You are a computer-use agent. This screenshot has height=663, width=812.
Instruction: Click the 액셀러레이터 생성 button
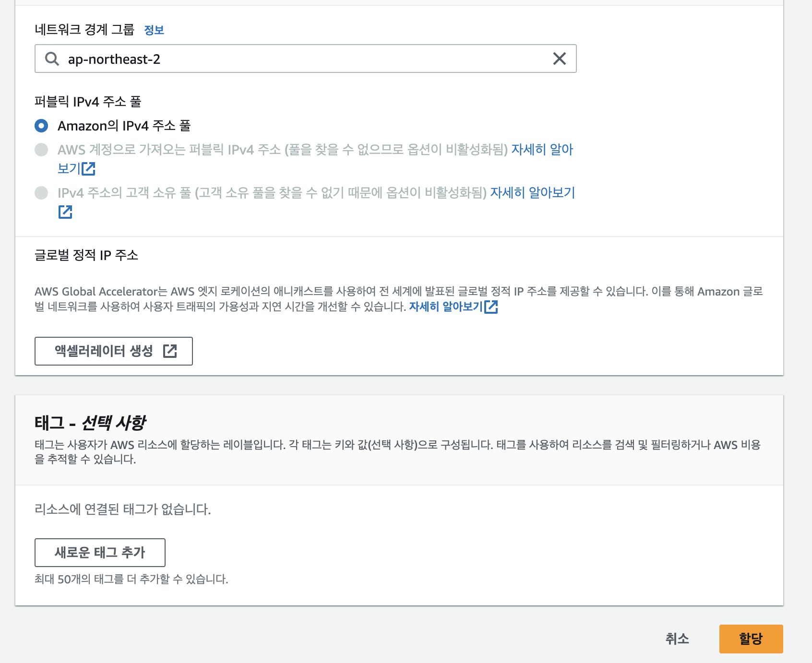tap(114, 351)
